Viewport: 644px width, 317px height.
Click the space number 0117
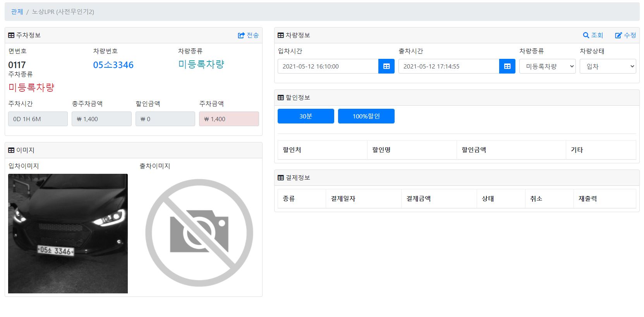click(x=17, y=65)
